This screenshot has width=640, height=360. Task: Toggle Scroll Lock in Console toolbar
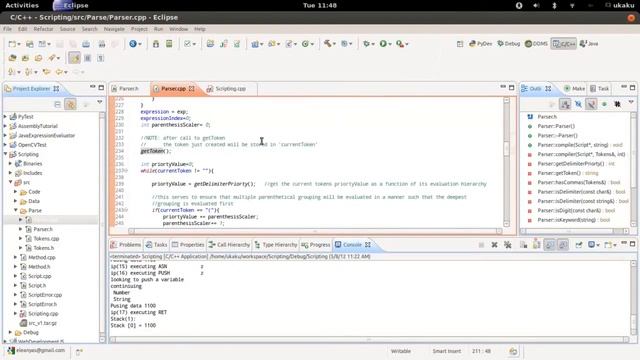536,244
